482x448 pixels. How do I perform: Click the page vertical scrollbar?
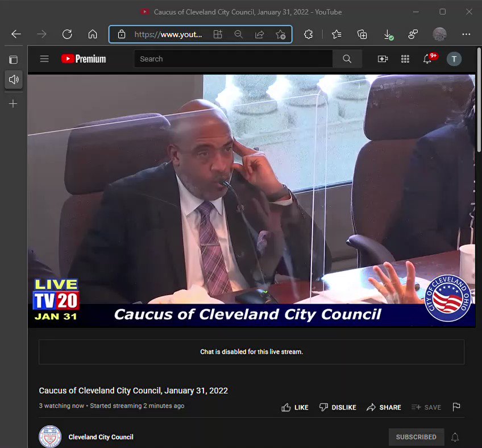point(479,99)
